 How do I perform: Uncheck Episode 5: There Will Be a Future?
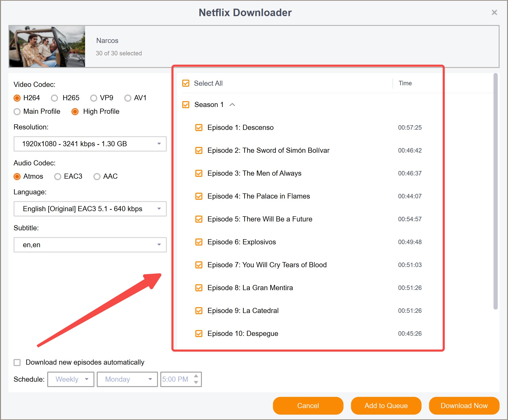(x=199, y=219)
